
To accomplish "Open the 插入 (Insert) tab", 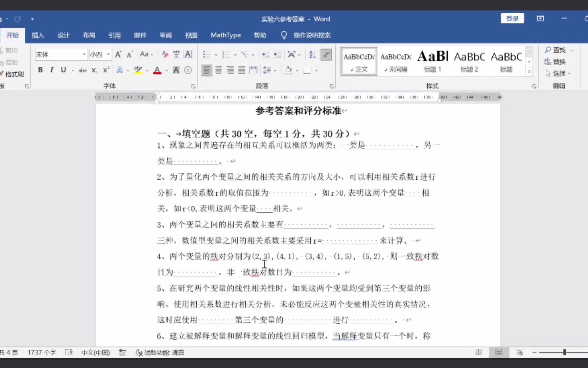I will 38,35.
